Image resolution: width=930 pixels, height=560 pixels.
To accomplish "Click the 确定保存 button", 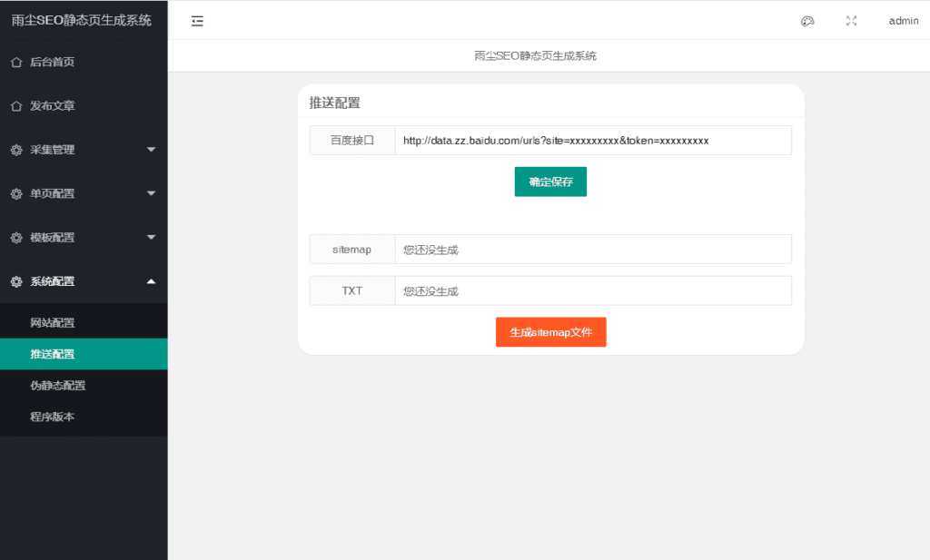I will (550, 182).
